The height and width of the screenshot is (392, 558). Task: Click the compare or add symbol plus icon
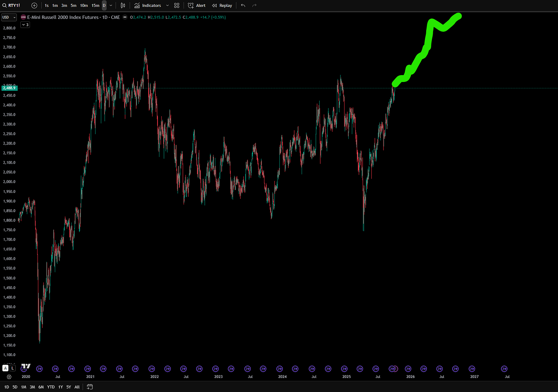pos(34,5)
